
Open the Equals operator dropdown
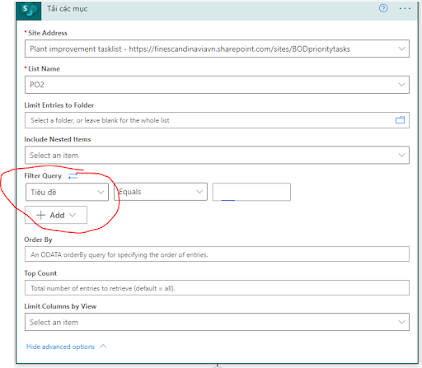[x=161, y=192]
